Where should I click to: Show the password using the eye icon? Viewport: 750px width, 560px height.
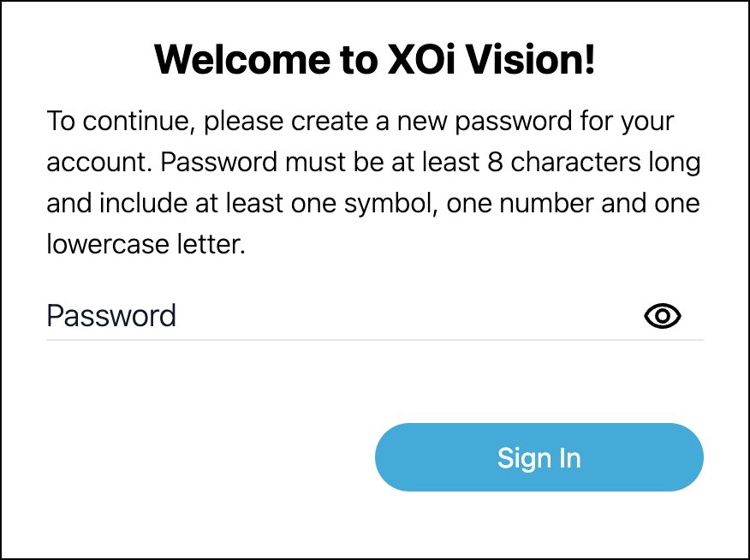[662, 317]
